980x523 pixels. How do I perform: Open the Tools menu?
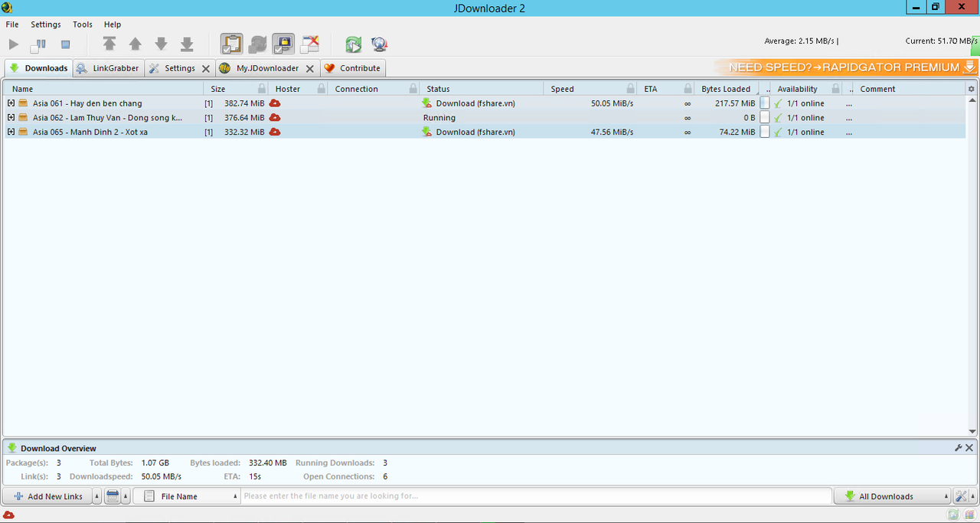pos(83,25)
